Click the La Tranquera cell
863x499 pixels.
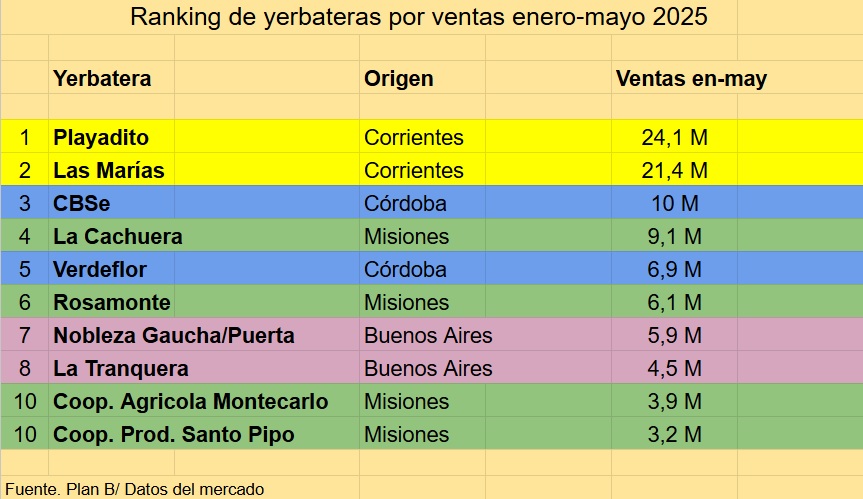click(x=120, y=368)
